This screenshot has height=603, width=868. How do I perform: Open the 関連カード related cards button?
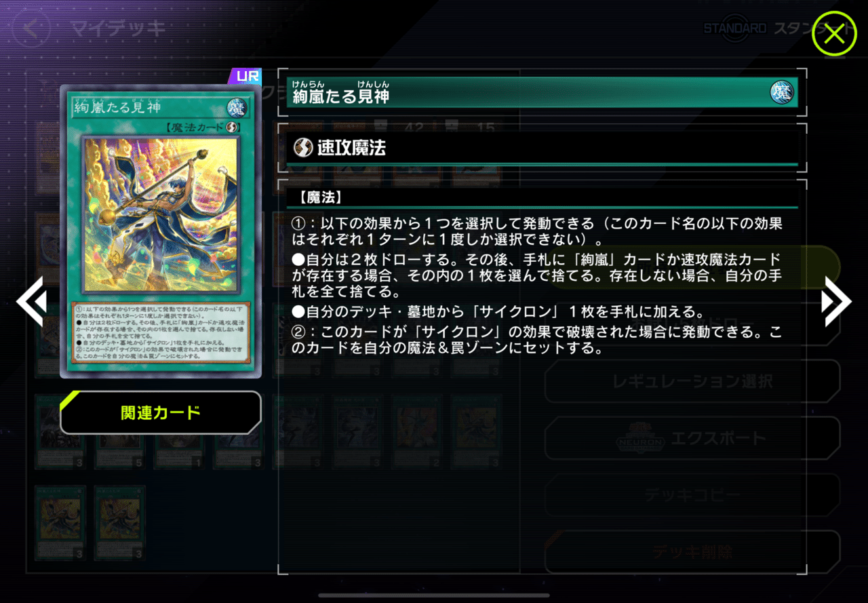point(161,412)
